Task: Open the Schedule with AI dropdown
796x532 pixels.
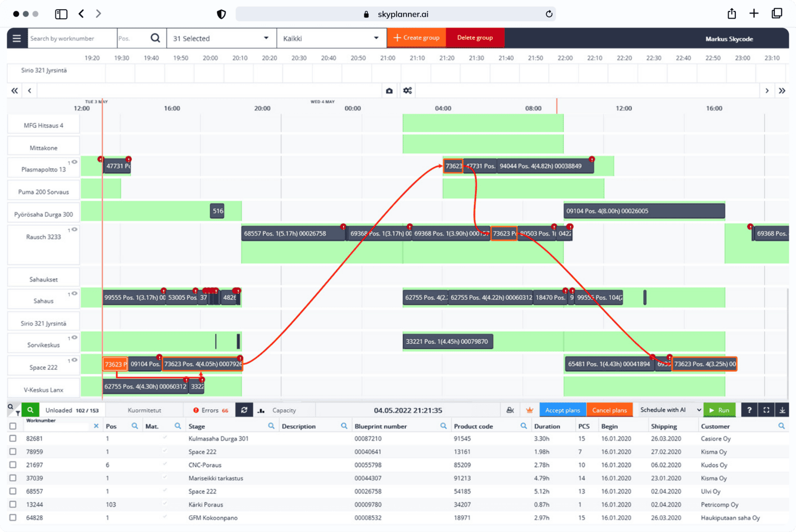Action: pos(669,410)
